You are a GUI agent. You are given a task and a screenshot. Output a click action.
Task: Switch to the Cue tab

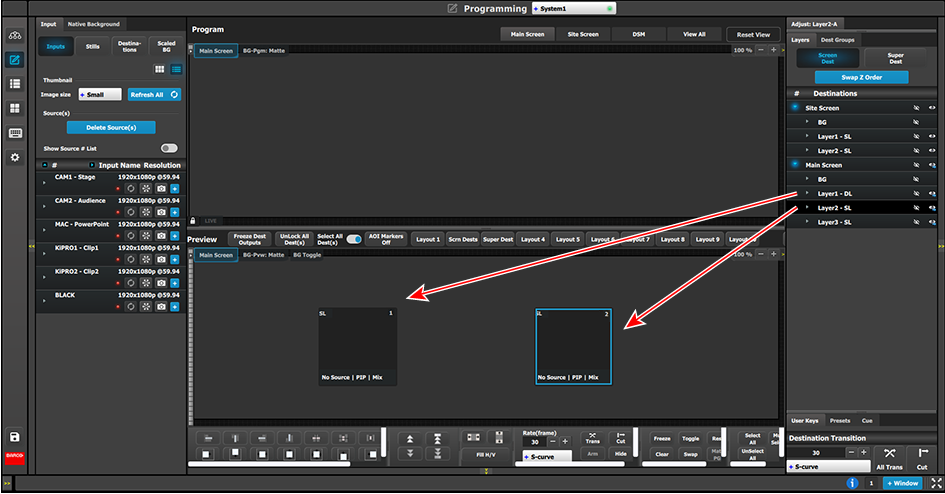(x=867, y=421)
